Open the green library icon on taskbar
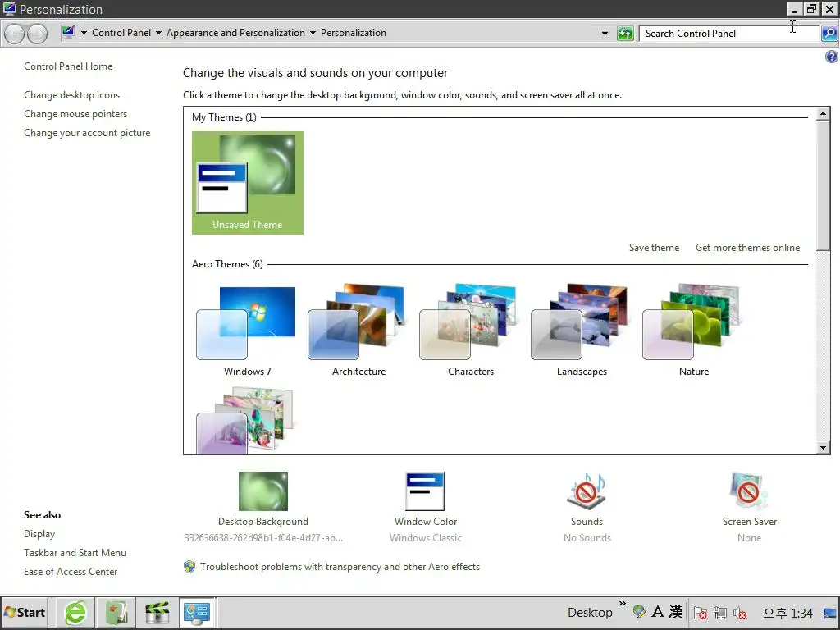The image size is (840, 630). pos(116,612)
